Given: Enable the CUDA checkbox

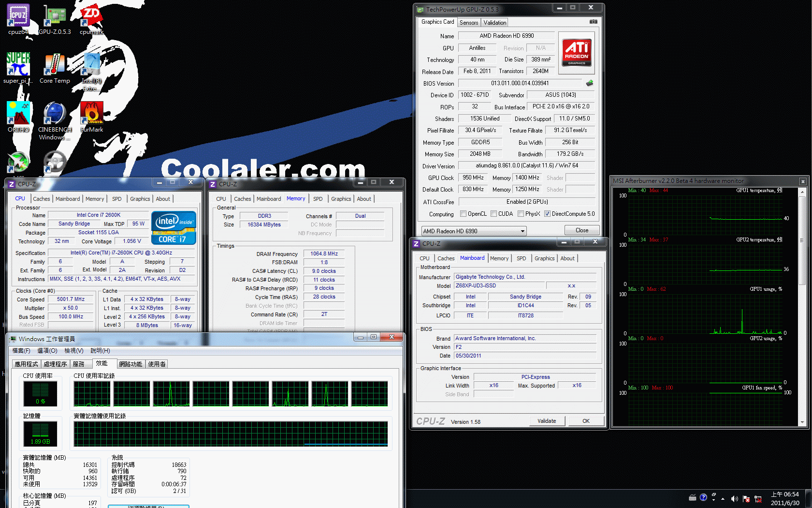Looking at the screenshot, I should coord(494,214).
